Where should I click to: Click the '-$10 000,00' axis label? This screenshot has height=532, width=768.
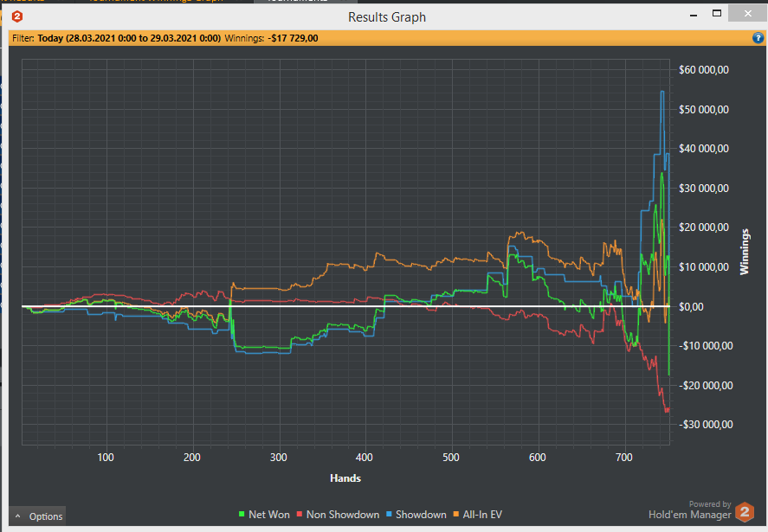tap(706, 346)
